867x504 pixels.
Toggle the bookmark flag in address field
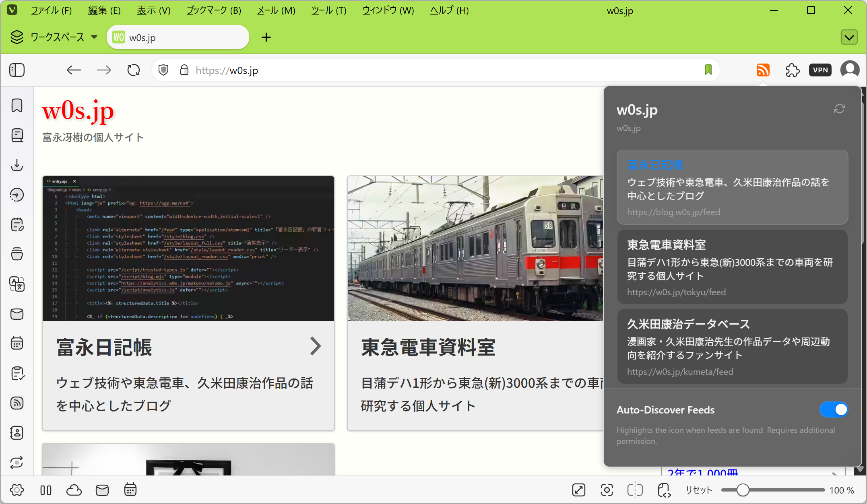[708, 70]
